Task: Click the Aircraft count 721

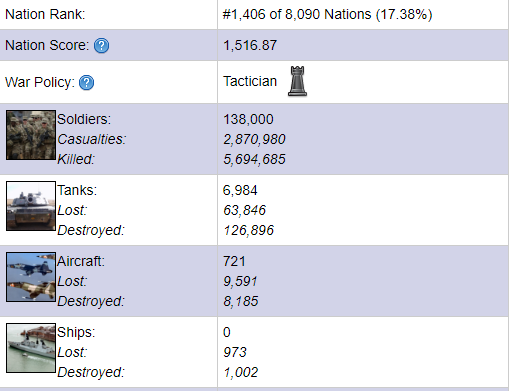Action: pos(234,261)
